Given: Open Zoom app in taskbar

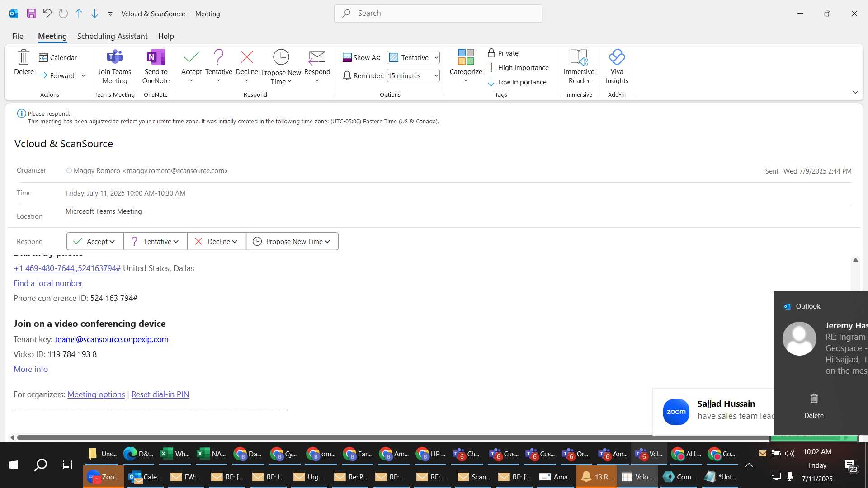Looking at the screenshot, I should [x=104, y=477].
